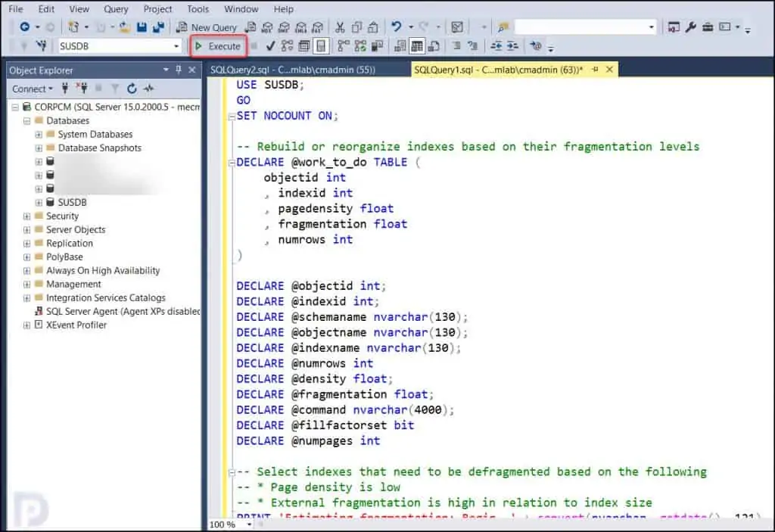This screenshot has width=775, height=532.
Task: Click the Properties wrench icon
Action: coord(690,26)
